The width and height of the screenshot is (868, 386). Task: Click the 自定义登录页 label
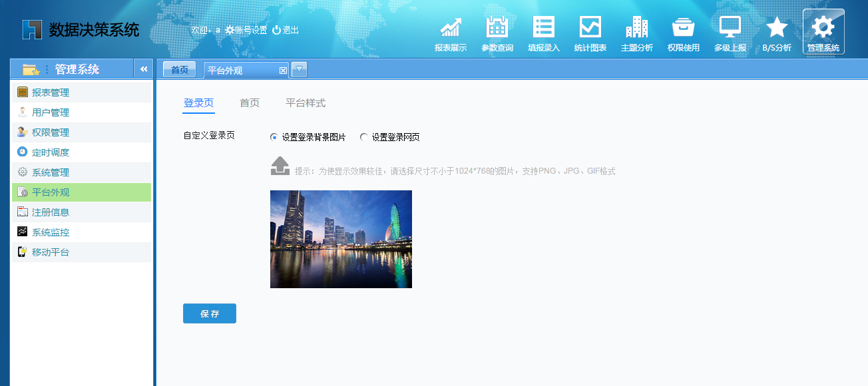click(x=209, y=135)
